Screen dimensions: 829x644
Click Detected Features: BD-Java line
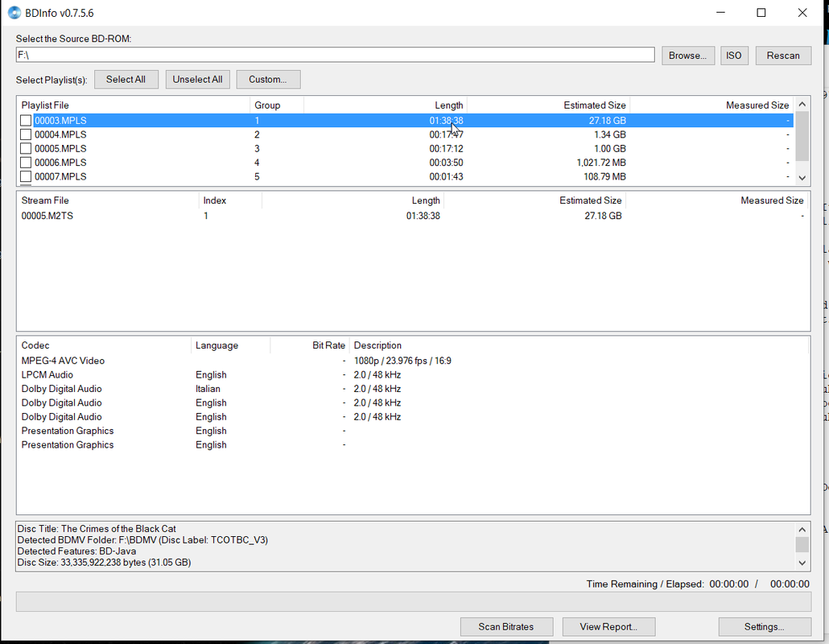(76, 551)
